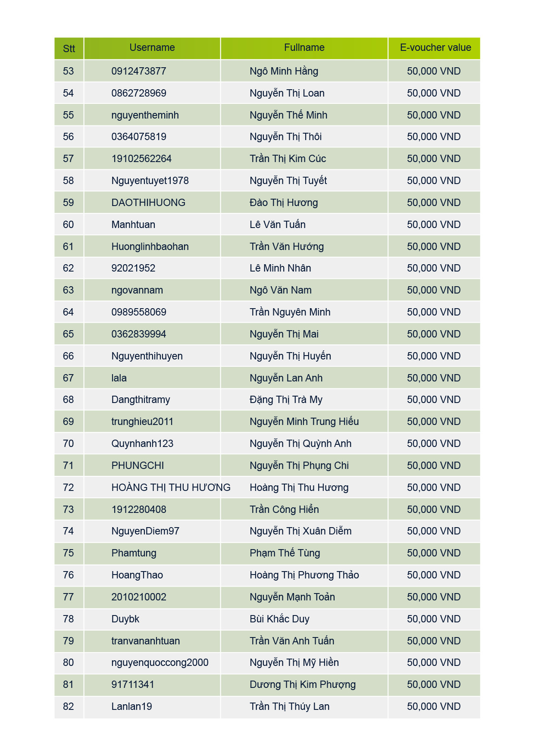Select the Huonglinhbaohan username entry
This screenshot has height=756, width=535.
(x=150, y=247)
